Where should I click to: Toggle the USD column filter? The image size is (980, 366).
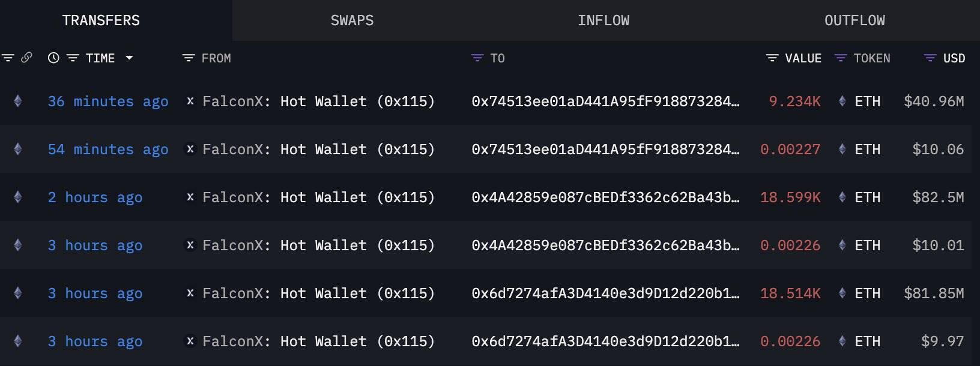coord(930,58)
